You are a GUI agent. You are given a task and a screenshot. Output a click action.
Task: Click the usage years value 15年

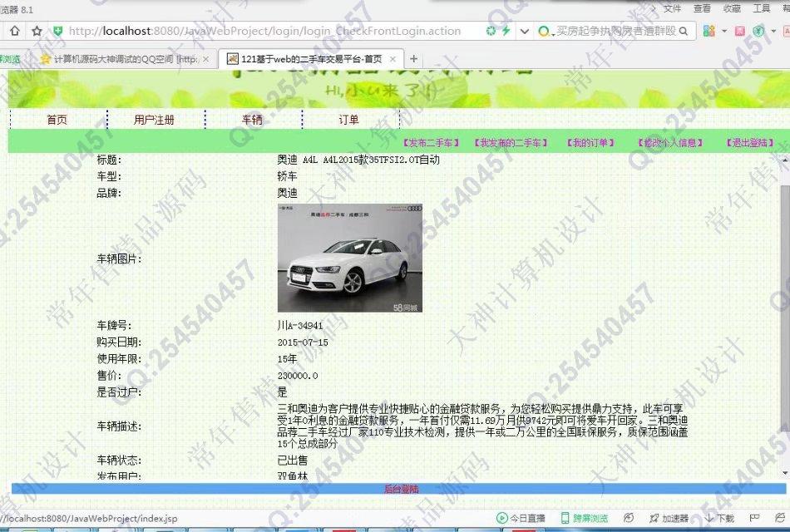coord(287,359)
